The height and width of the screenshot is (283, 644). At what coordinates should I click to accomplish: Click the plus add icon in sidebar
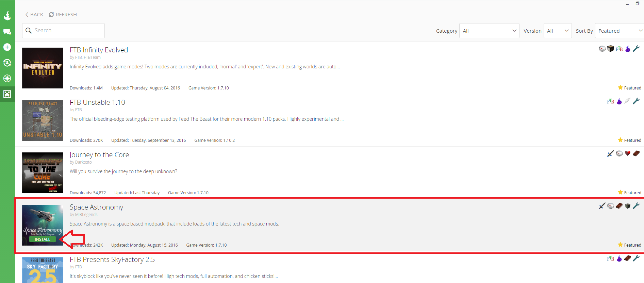[7, 47]
